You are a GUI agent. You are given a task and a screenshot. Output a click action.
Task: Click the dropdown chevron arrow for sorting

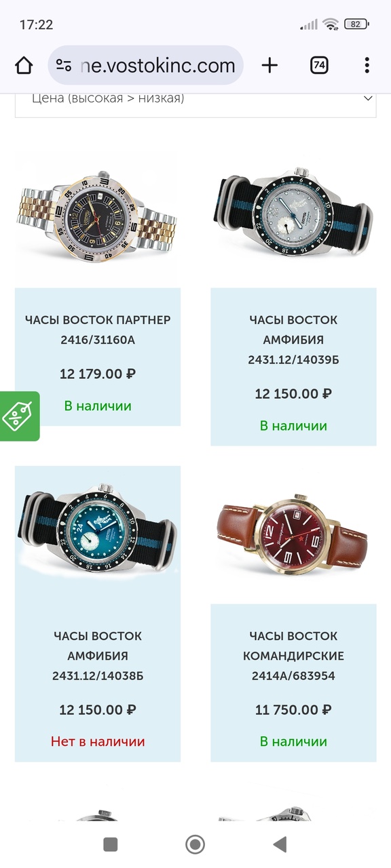(368, 98)
